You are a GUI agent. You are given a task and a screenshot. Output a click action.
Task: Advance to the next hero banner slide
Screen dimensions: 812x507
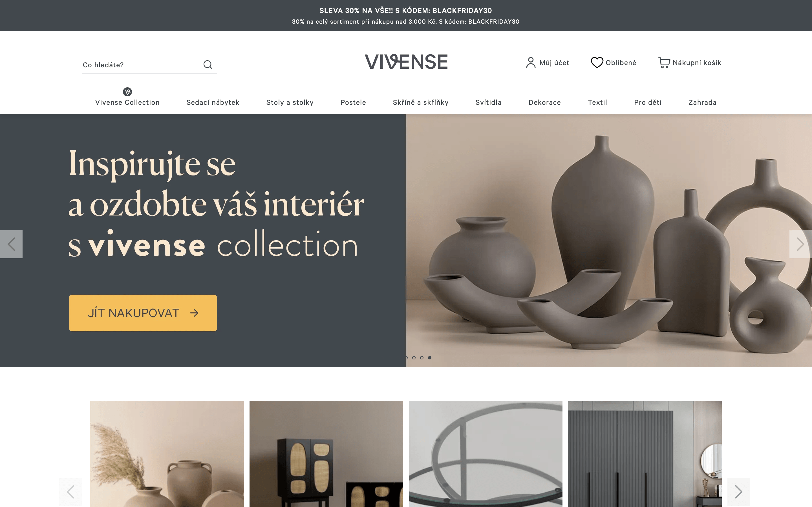coord(801,244)
